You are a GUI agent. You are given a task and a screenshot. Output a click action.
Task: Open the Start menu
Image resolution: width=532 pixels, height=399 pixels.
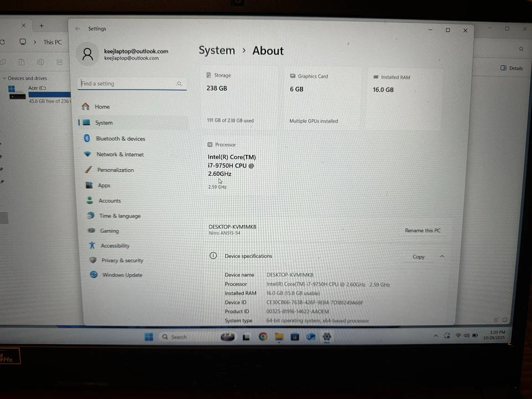tap(149, 336)
